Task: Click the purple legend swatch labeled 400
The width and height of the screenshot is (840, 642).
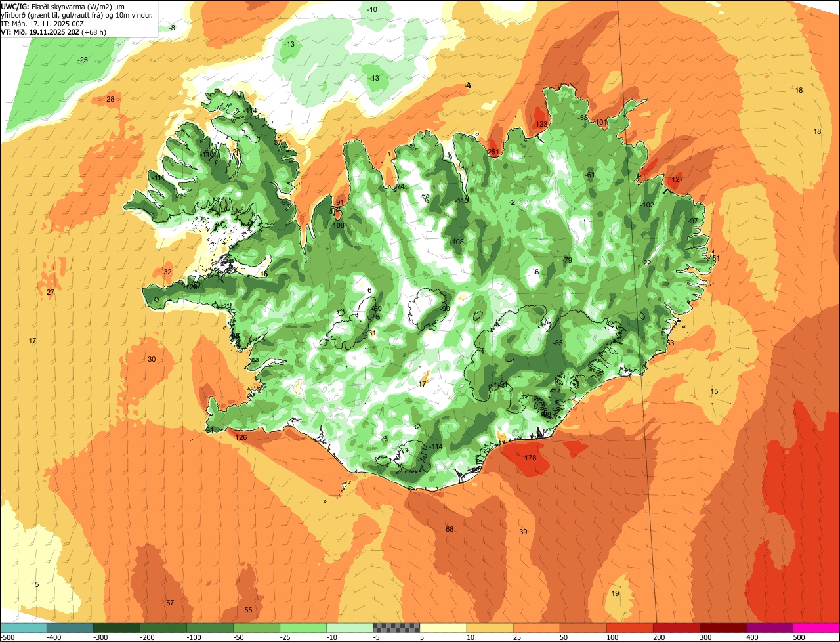Action: tap(769, 627)
